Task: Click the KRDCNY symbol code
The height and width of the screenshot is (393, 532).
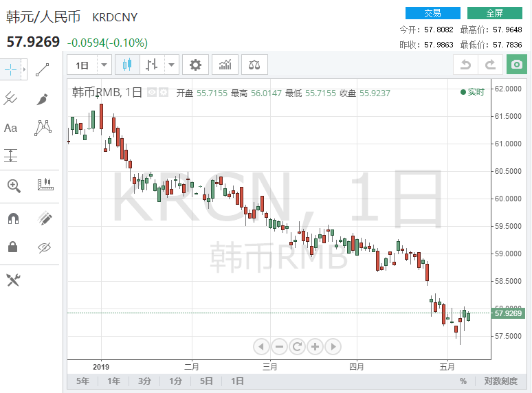Action: tap(115, 17)
